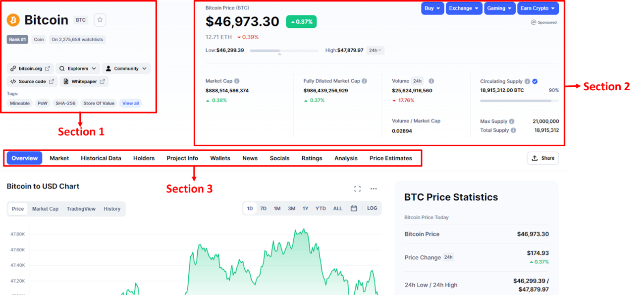Switch to the Historical Data tab
The height and width of the screenshot is (295, 644).
click(101, 158)
